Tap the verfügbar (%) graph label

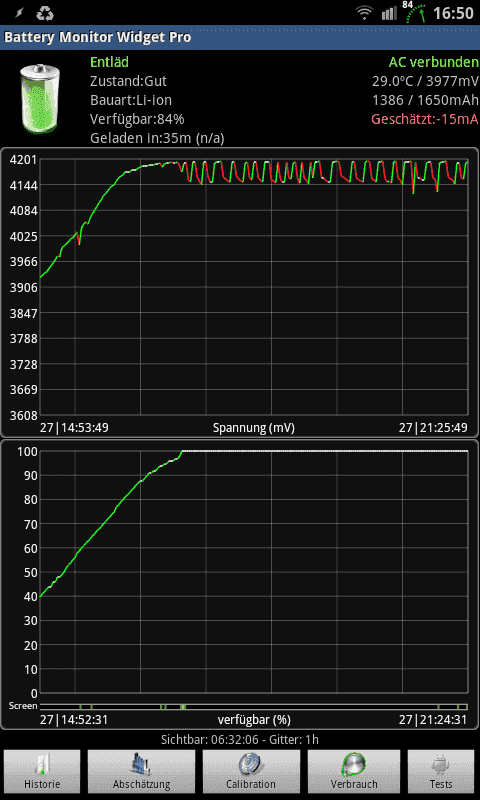(254, 720)
